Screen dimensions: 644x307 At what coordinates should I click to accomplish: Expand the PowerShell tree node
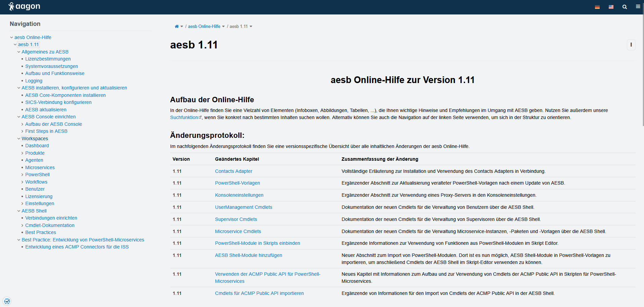click(x=22, y=175)
